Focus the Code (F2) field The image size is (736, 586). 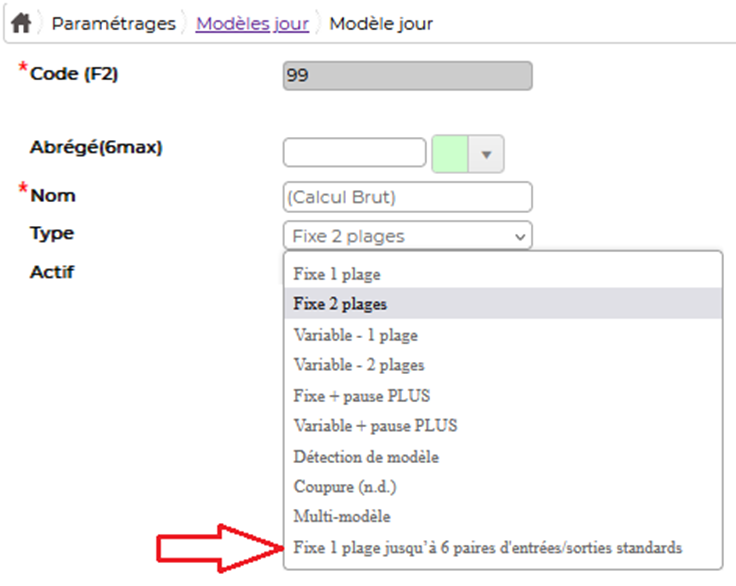click(x=407, y=76)
